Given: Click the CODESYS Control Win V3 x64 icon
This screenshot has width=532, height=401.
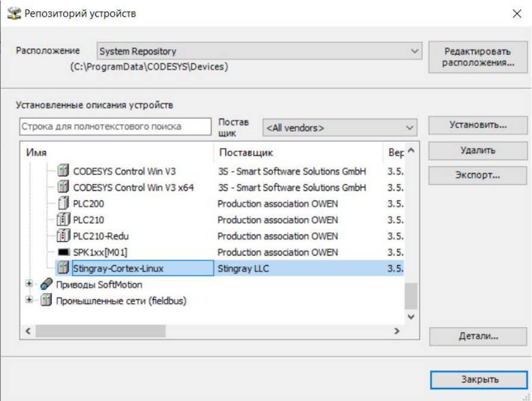Looking at the screenshot, I should pos(63,188).
